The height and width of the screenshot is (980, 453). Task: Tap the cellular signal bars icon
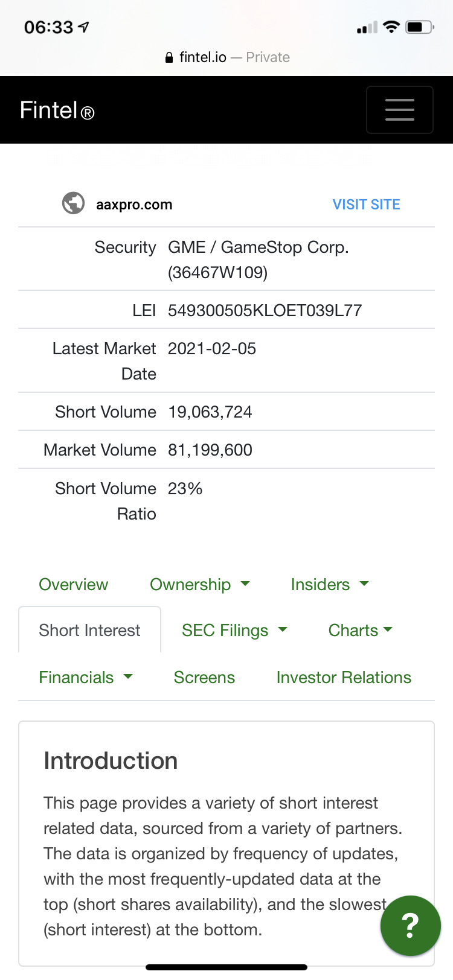click(367, 27)
